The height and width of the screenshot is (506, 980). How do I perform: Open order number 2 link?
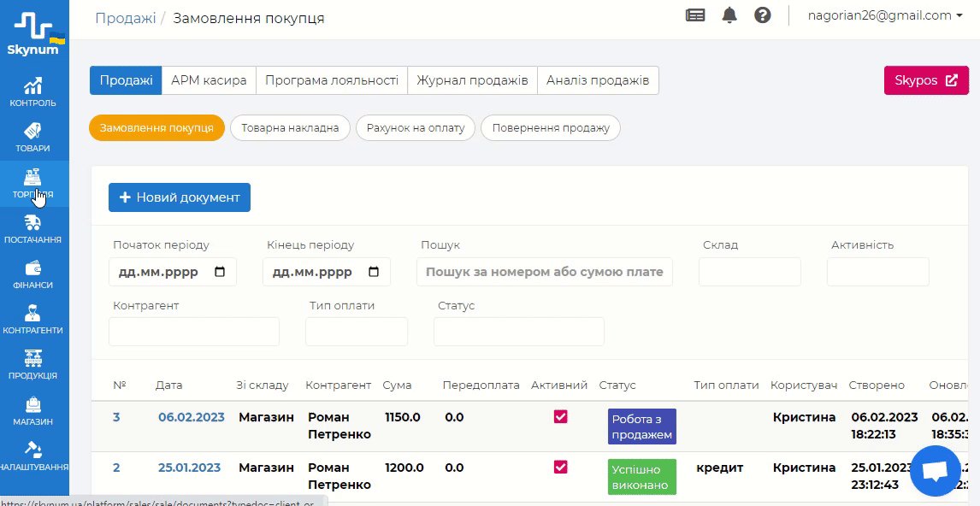pos(116,468)
